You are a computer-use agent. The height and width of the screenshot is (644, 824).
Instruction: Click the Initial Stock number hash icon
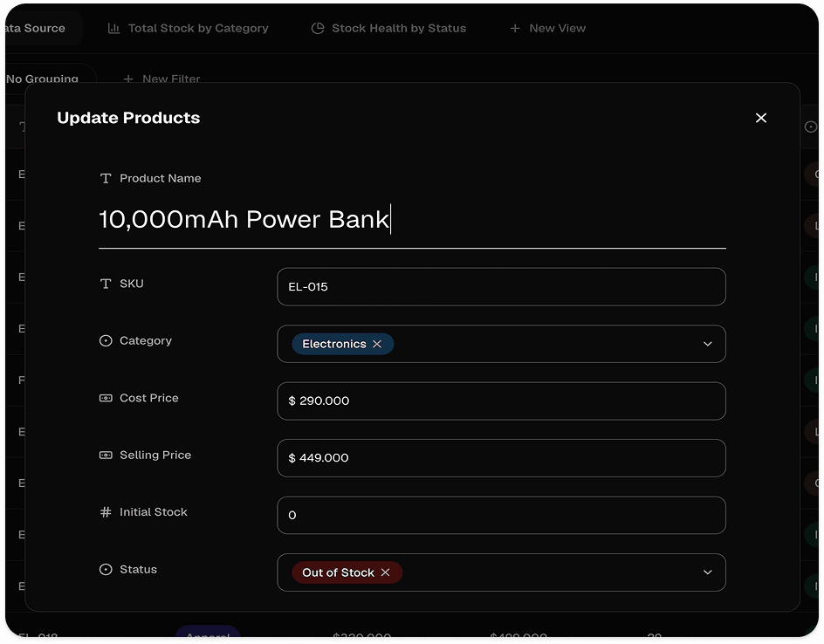(x=106, y=512)
